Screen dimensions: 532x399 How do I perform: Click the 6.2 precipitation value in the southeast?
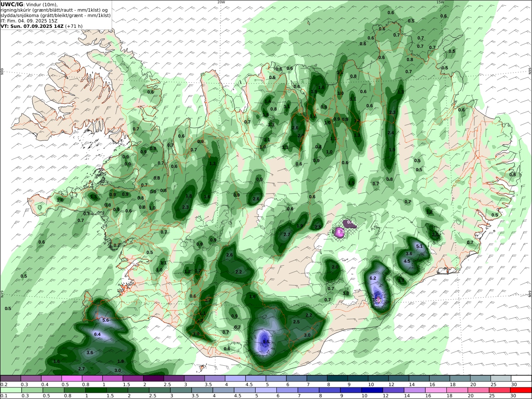coord(373,278)
